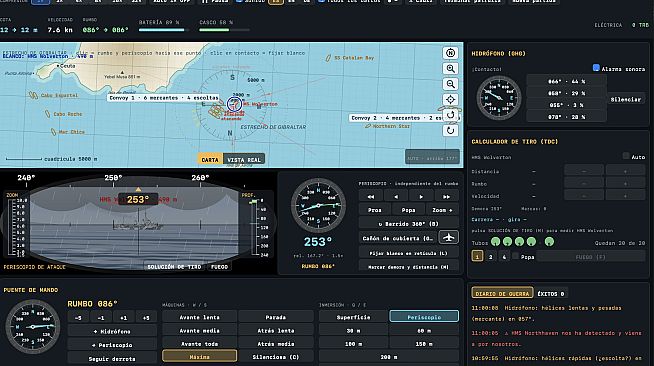Turn heading plus 5 degrees
654x366 pixels.
[146, 317]
